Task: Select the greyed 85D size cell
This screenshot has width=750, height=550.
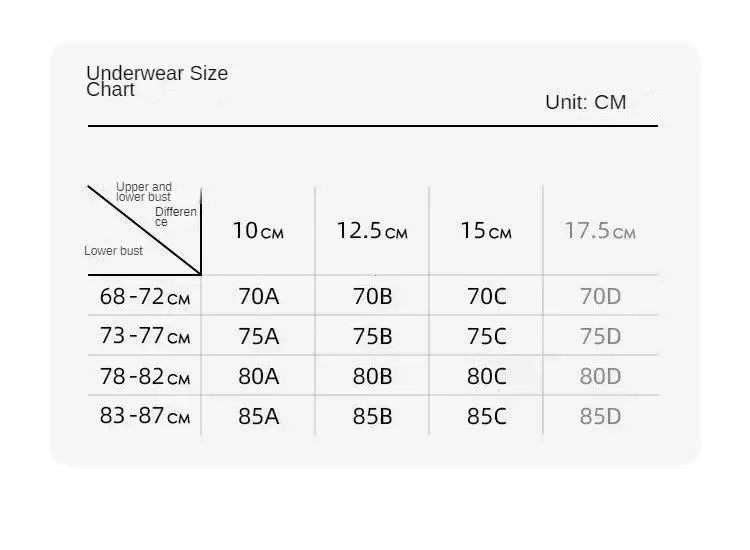Action: 600,417
